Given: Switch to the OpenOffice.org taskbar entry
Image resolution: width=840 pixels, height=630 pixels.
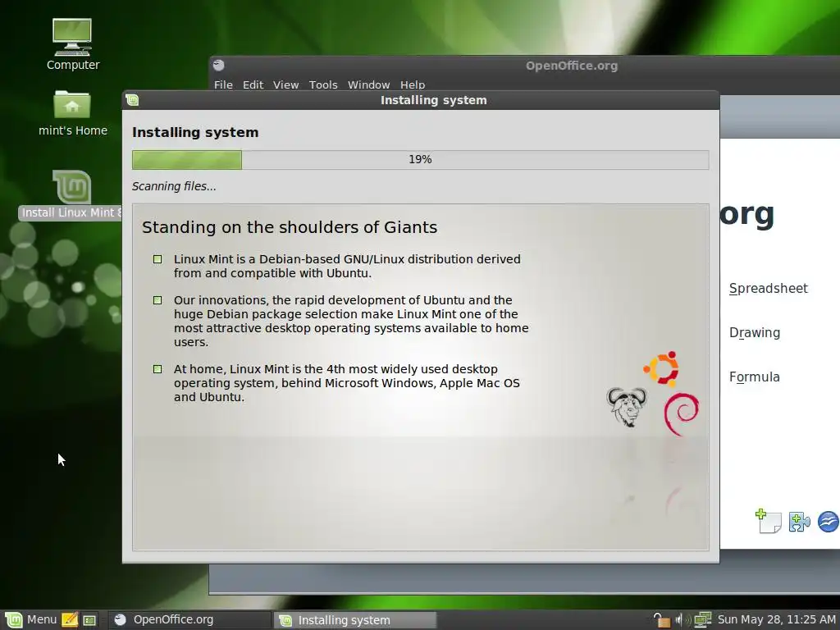Looking at the screenshot, I should (190, 620).
